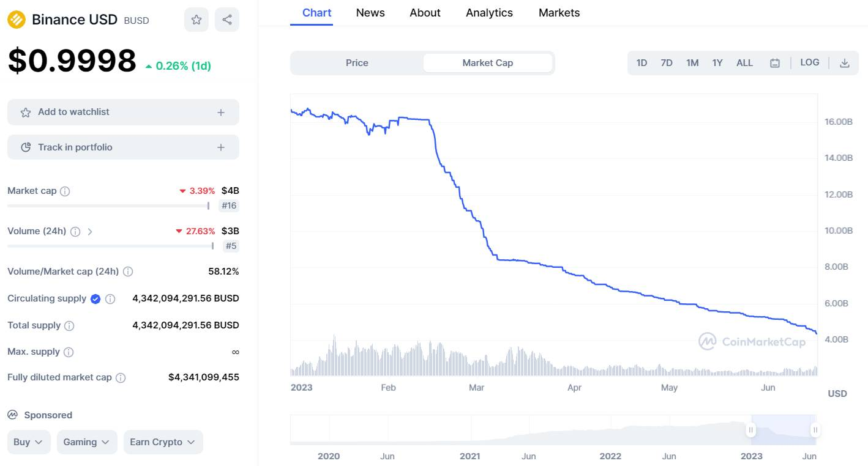Show Market cap info tooltip icon
The image size is (868, 466).
[65, 191]
